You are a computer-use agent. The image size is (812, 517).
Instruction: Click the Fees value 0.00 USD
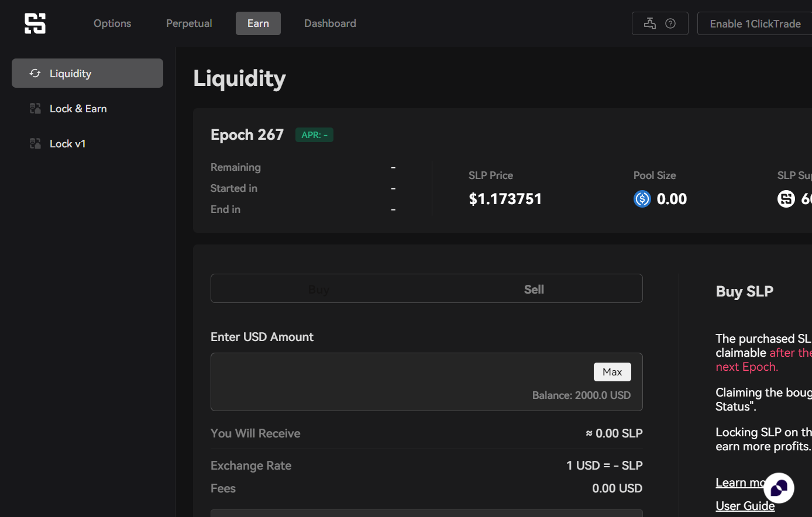click(617, 488)
